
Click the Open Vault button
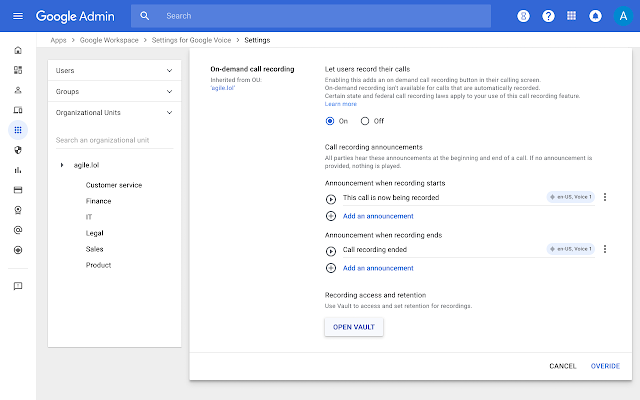[354, 327]
